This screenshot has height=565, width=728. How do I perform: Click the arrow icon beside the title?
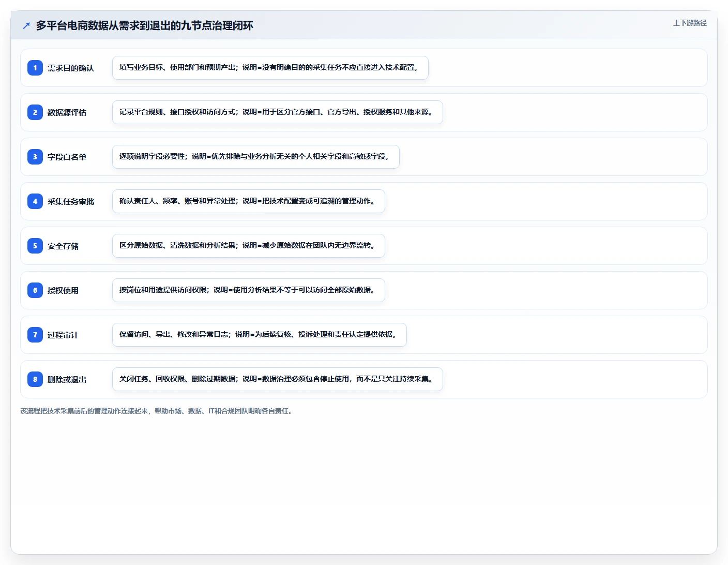coord(26,25)
